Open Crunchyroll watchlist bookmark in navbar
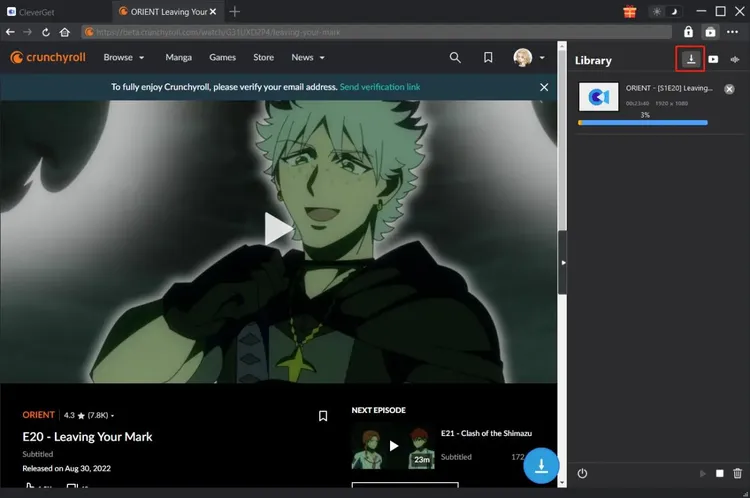 pos(488,58)
